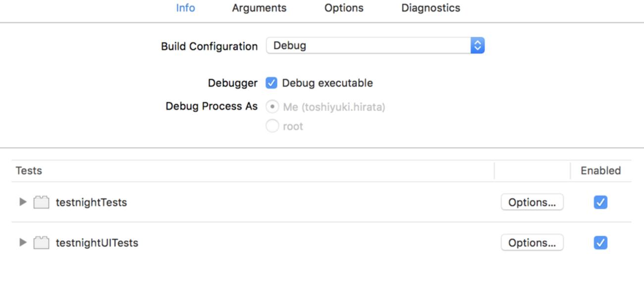
Task: Switch to the Info tab
Action: pos(185,8)
